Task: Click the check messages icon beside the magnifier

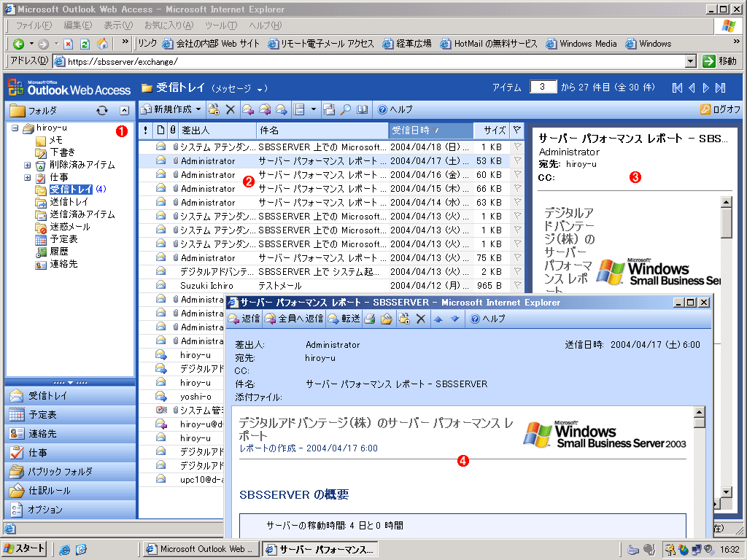Action: [329, 109]
